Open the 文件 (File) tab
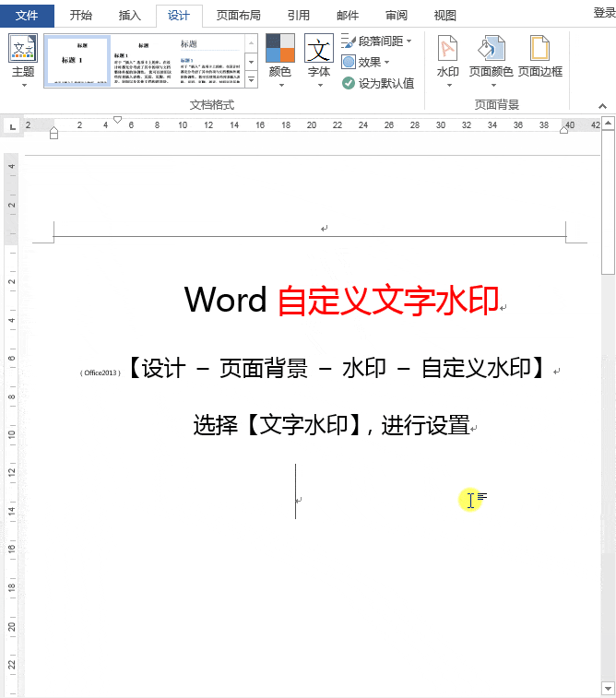616x698 pixels. tap(27, 16)
